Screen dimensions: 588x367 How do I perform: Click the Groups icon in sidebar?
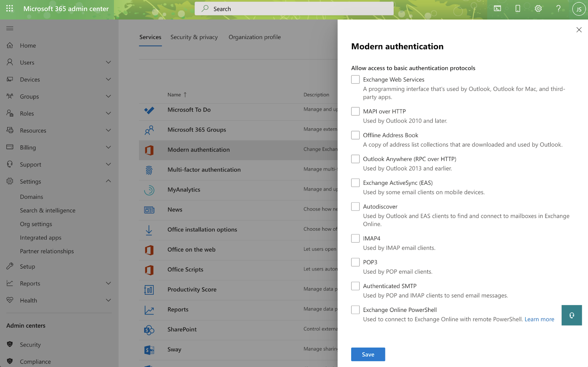[10, 96]
